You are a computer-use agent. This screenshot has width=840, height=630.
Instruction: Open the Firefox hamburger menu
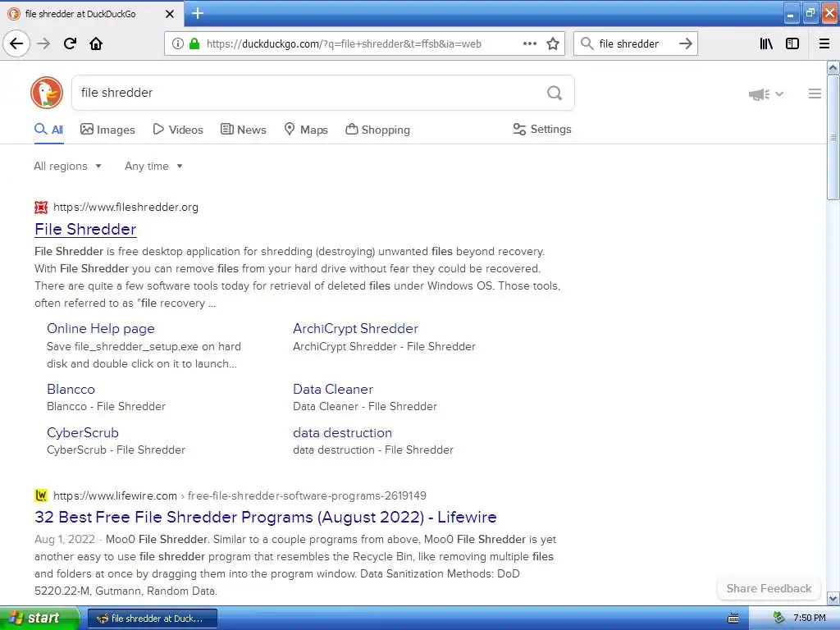824,43
